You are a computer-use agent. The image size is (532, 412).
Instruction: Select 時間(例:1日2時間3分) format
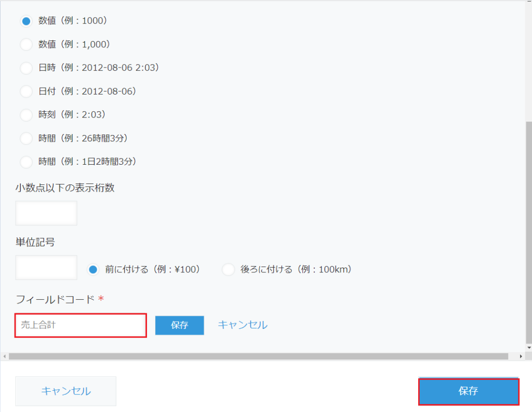point(26,162)
